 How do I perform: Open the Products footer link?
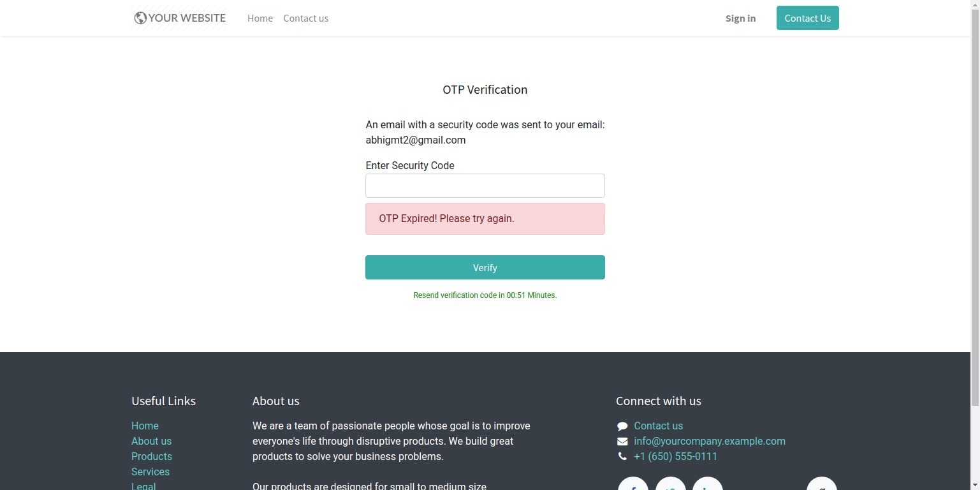152,457
